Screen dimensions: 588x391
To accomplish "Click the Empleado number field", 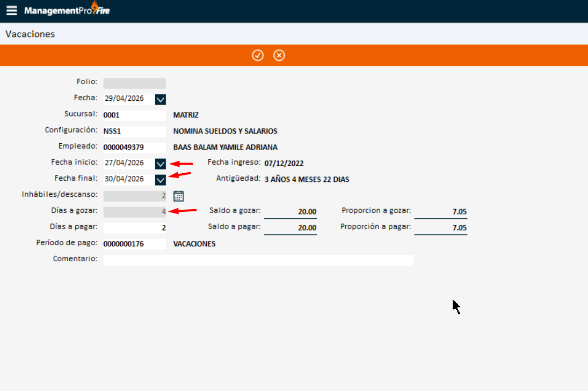I will click(x=134, y=147).
